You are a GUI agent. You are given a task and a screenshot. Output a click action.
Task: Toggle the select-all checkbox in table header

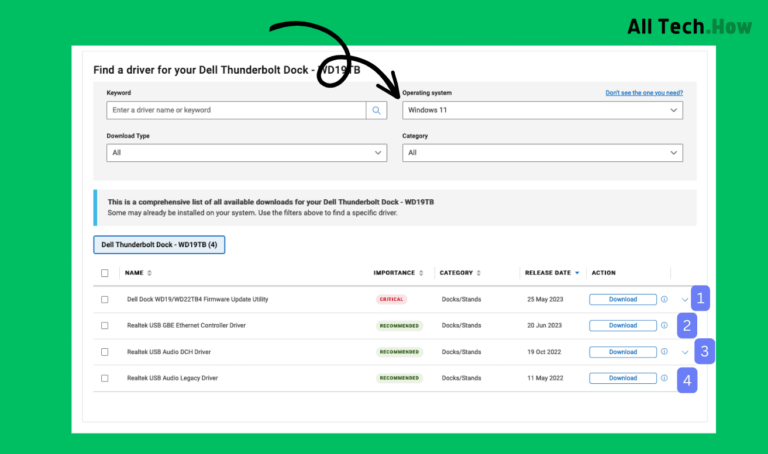[105, 273]
